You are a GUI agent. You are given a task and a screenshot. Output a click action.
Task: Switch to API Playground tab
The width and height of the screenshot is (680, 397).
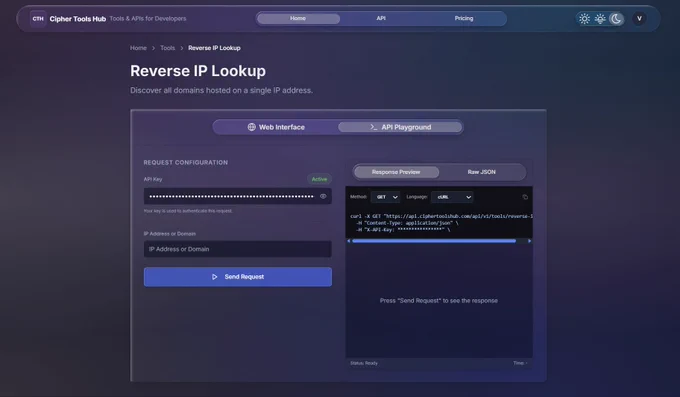point(400,127)
